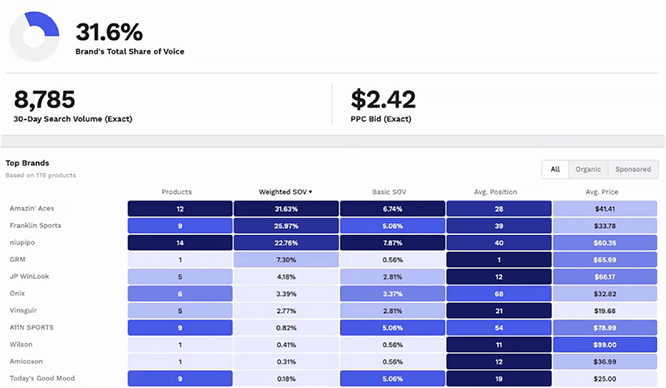Click Today's Good Mood's 19 position cell

point(499,379)
